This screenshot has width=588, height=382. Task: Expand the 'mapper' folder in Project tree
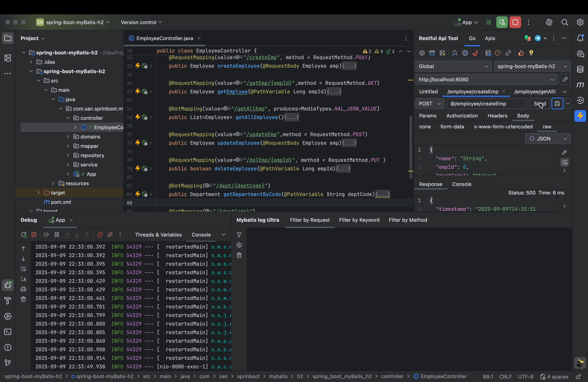(x=68, y=146)
